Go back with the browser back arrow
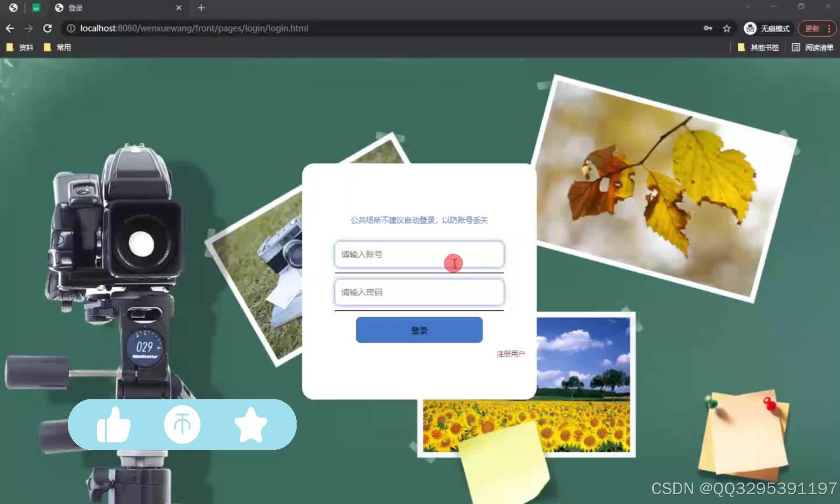Screen dimensions: 840x504 point(10,28)
